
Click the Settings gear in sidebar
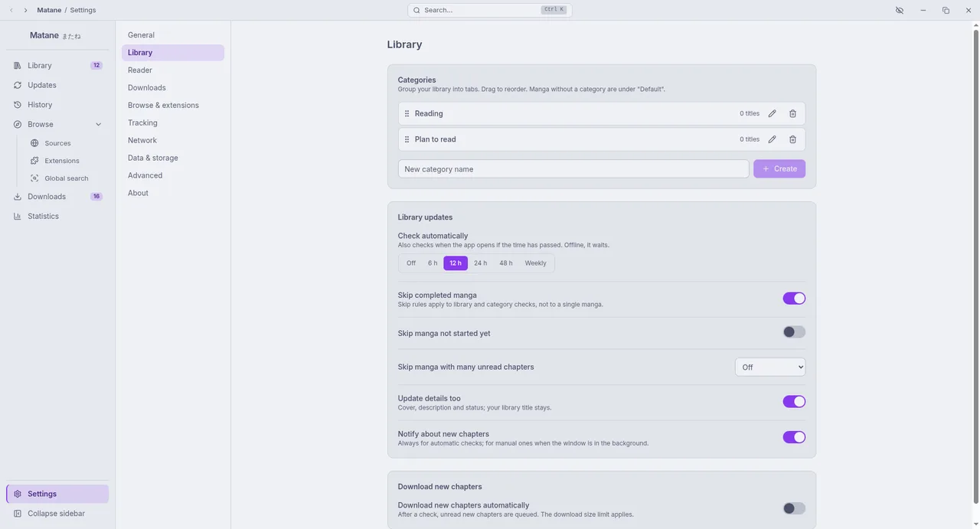(18, 494)
